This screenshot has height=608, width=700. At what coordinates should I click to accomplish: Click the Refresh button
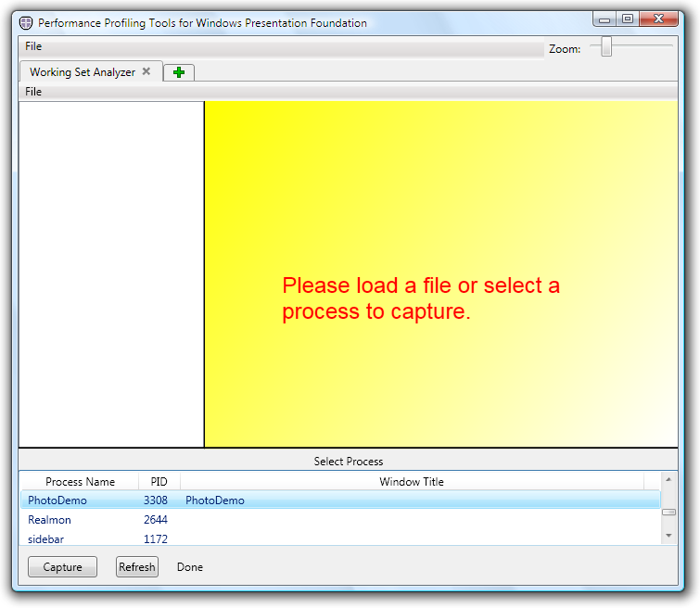coord(137,567)
